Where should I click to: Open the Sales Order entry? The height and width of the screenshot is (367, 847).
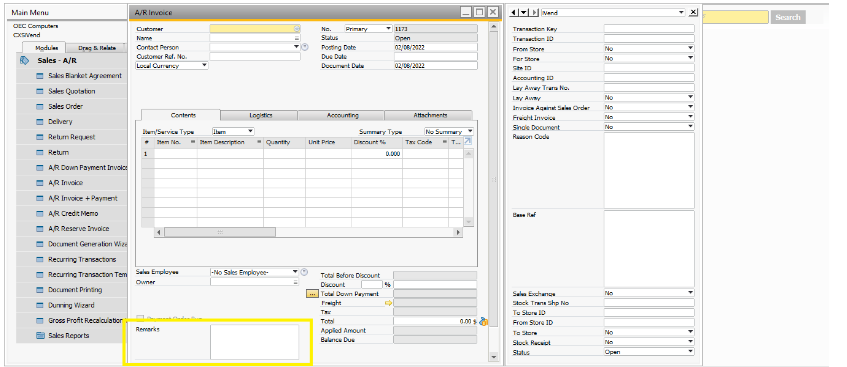[x=65, y=106]
